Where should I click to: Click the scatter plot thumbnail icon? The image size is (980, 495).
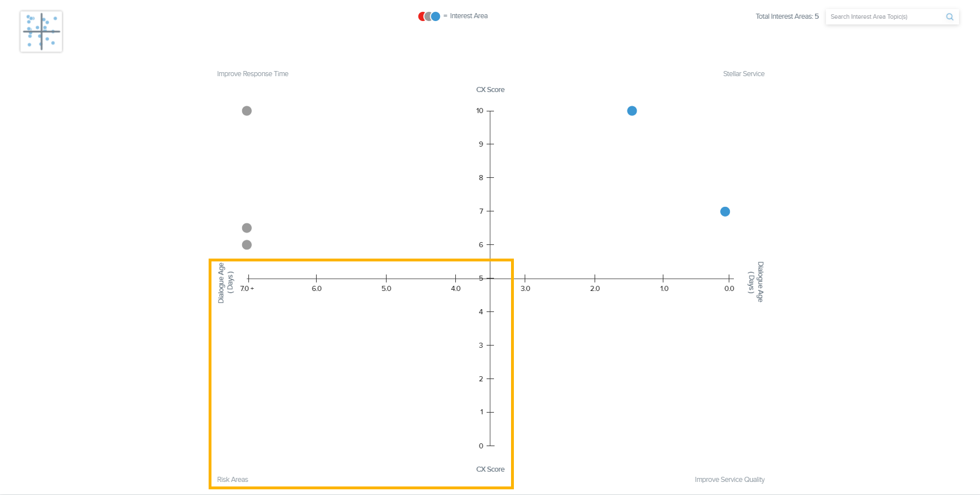point(41,32)
